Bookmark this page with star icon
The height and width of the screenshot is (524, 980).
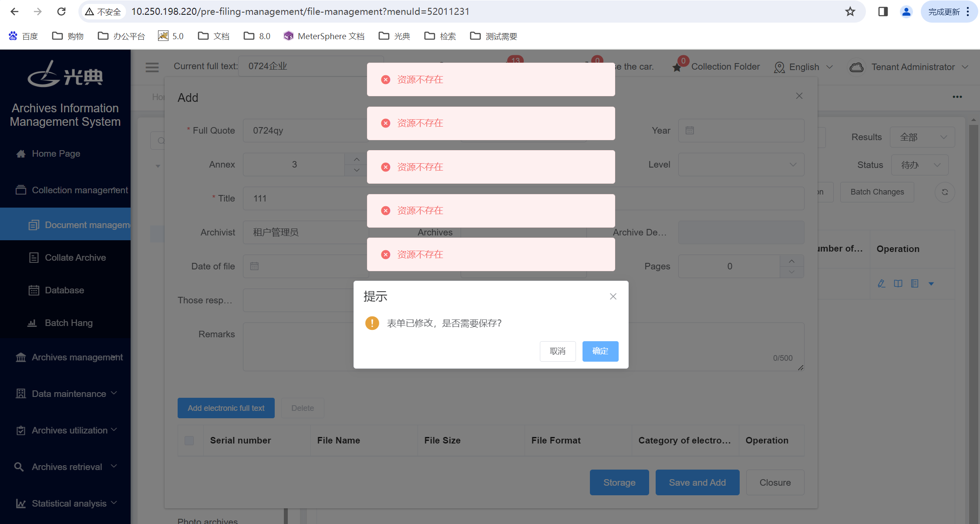pyautogui.click(x=850, y=12)
